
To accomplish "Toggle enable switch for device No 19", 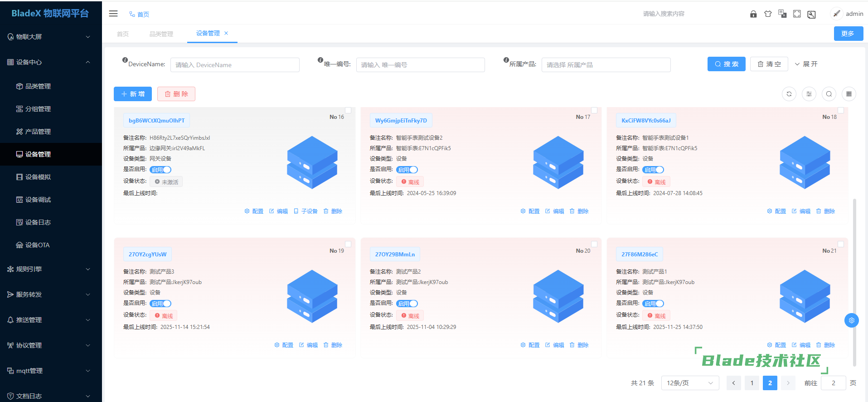I will click(160, 304).
